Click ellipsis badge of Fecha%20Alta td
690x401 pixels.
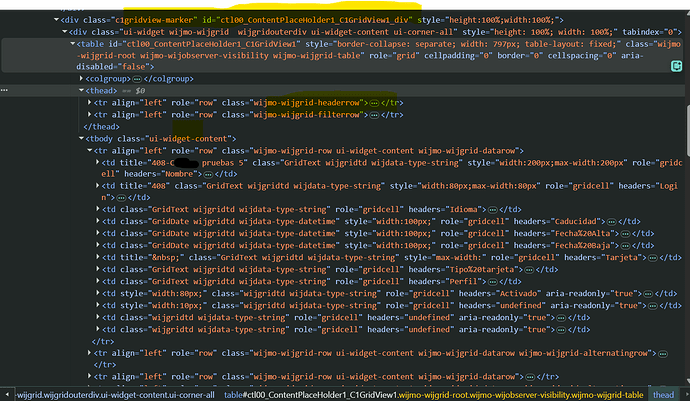[x=625, y=234]
